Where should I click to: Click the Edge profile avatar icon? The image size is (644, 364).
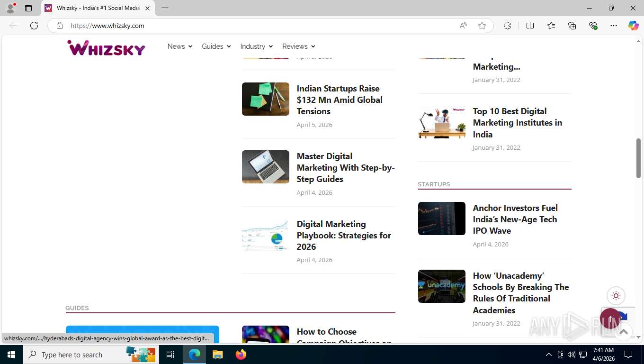click(10, 8)
